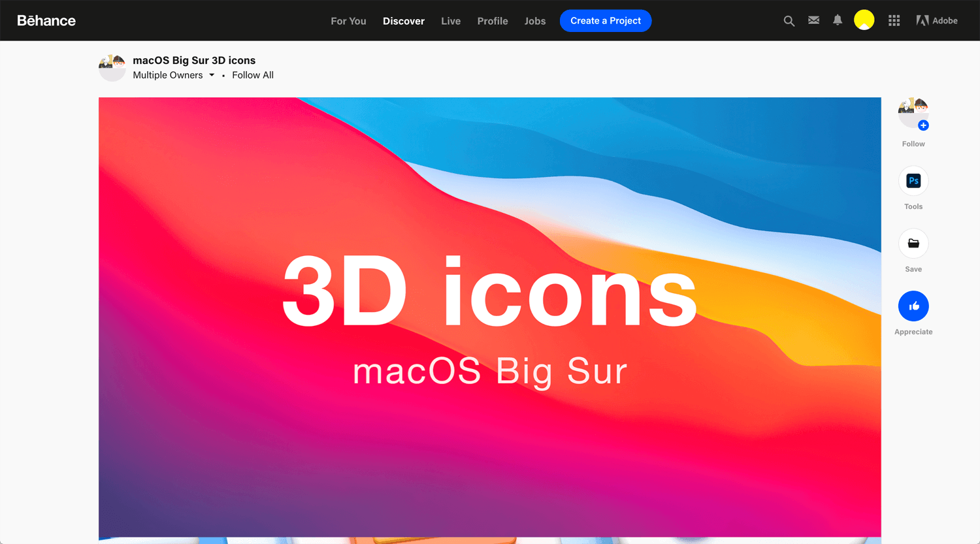Open the messages envelope icon
Screen dimensions: 980x544
pos(813,20)
